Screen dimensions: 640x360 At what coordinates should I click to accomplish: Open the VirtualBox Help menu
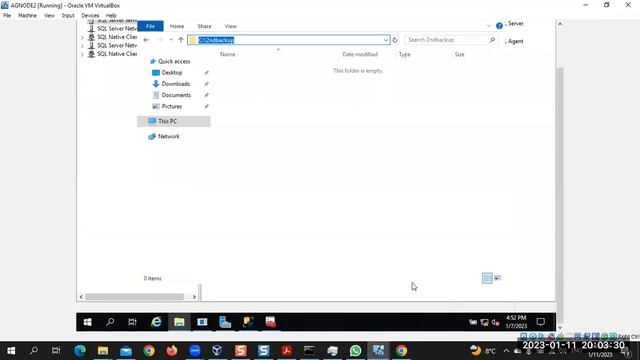[111, 16]
